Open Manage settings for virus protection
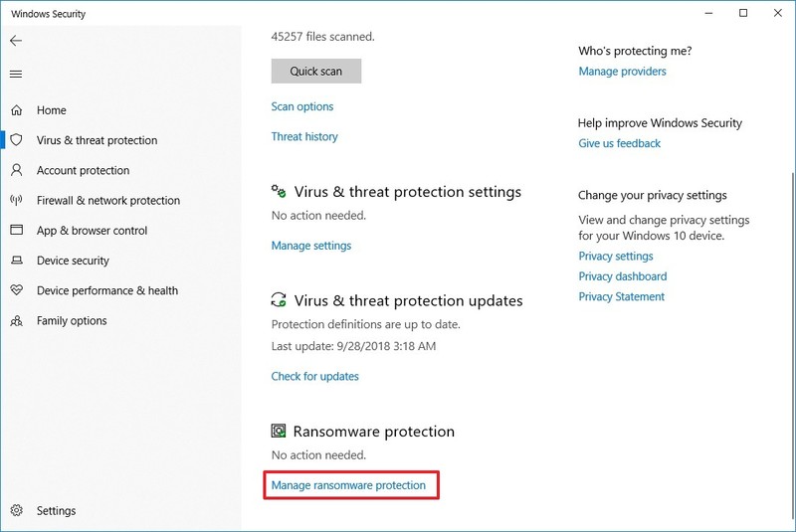 [x=311, y=245]
